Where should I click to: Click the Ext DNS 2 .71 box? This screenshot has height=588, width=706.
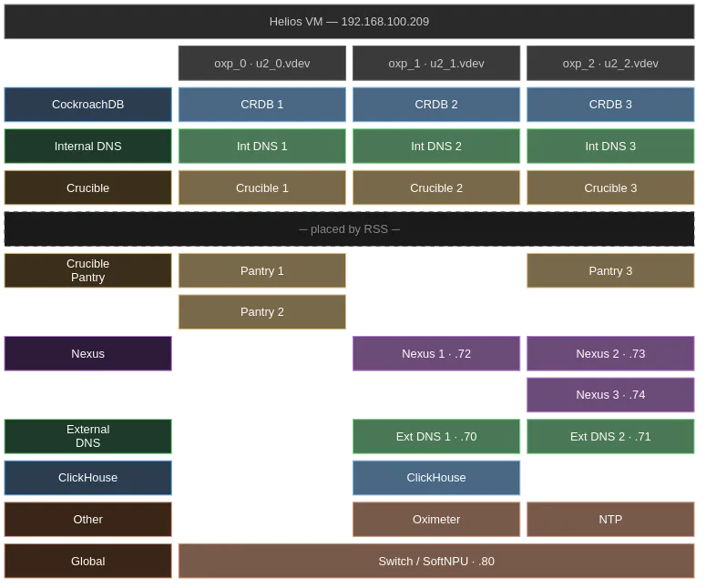[x=610, y=437]
